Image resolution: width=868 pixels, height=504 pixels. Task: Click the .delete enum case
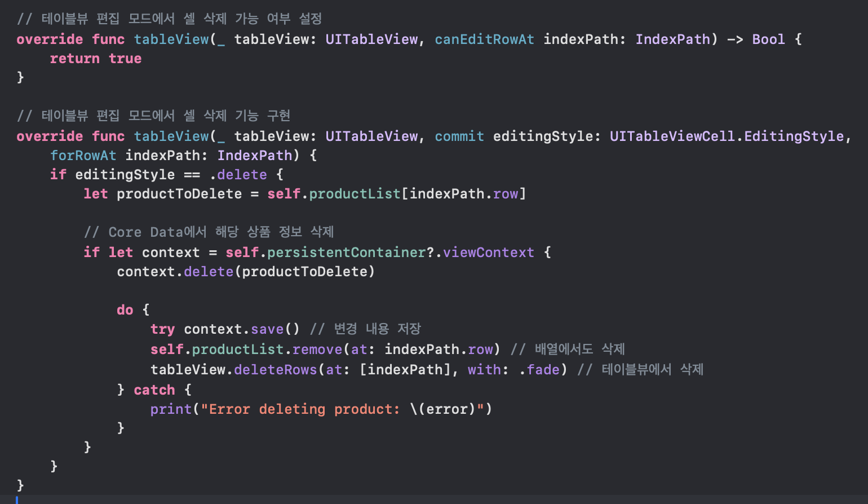click(x=238, y=175)
